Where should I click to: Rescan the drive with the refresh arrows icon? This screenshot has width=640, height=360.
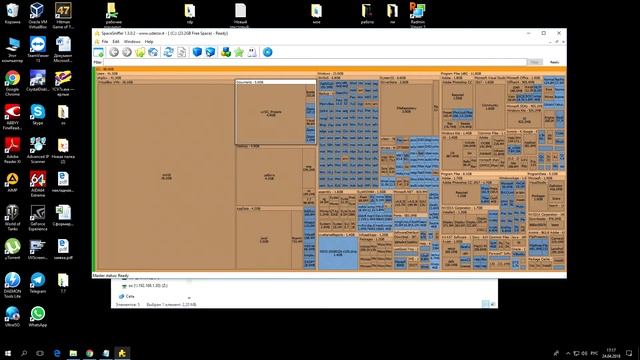(169, 52)
